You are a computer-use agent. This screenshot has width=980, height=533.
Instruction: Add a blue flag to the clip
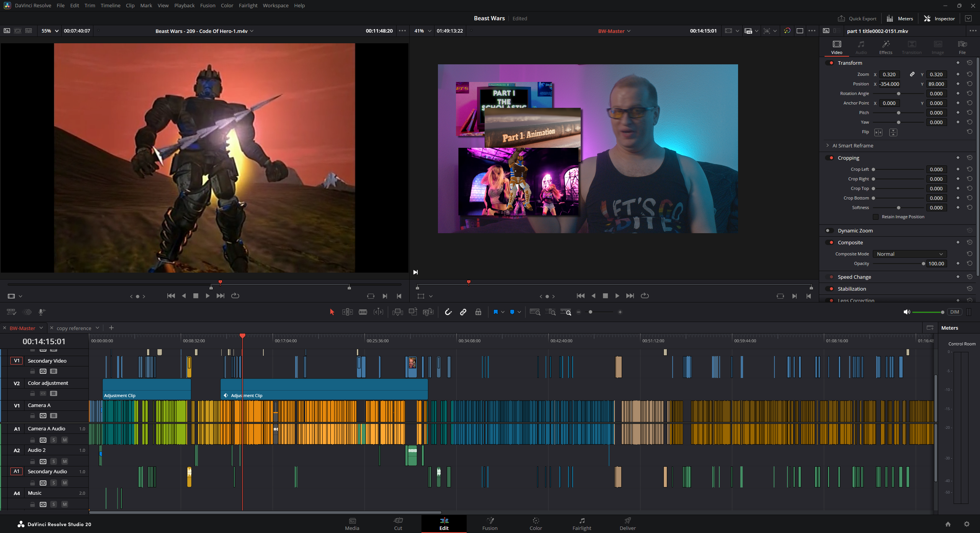coord(495,312)
